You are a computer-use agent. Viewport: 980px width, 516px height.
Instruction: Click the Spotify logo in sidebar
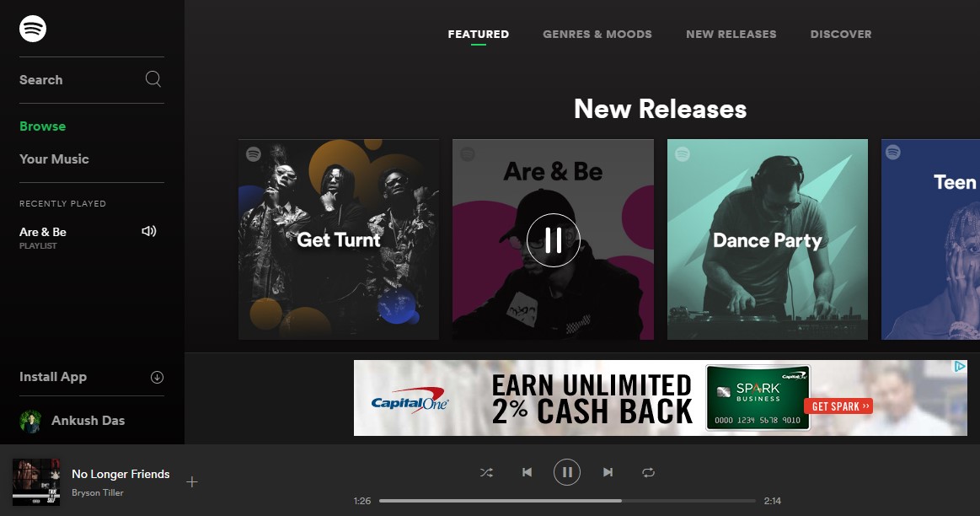(33, 29)
